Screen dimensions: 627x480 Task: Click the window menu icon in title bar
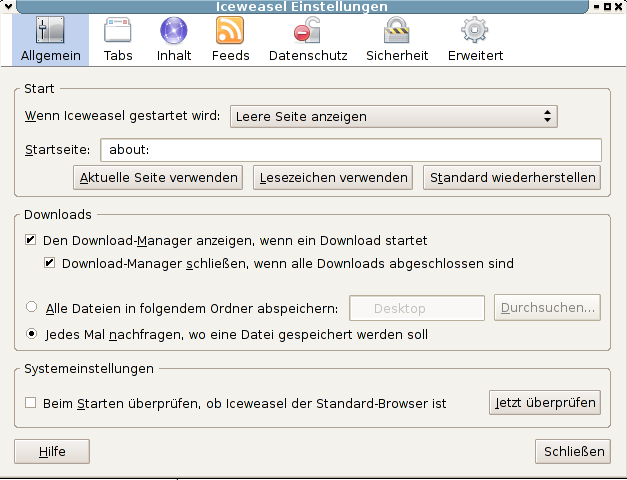8,7
